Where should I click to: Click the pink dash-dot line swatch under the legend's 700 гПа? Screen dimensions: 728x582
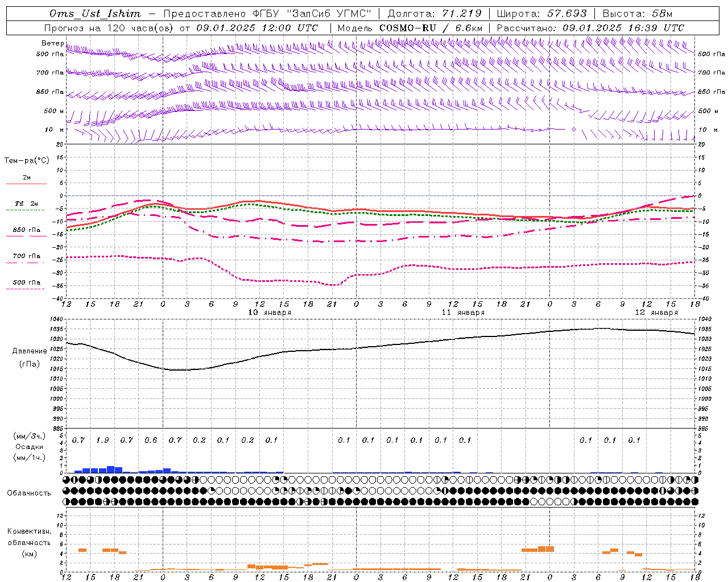(x=26, y=263)
